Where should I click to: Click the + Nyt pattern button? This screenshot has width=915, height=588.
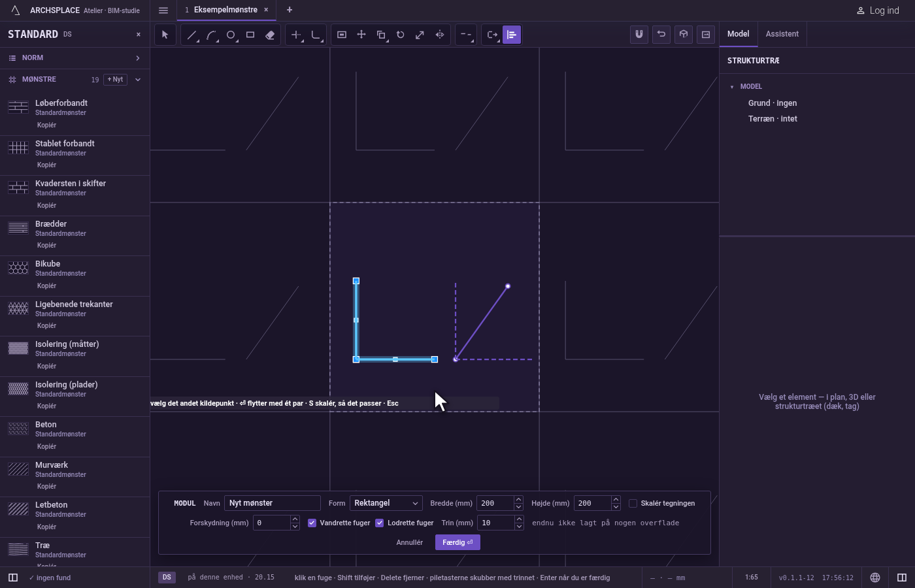tap(115, 80)
